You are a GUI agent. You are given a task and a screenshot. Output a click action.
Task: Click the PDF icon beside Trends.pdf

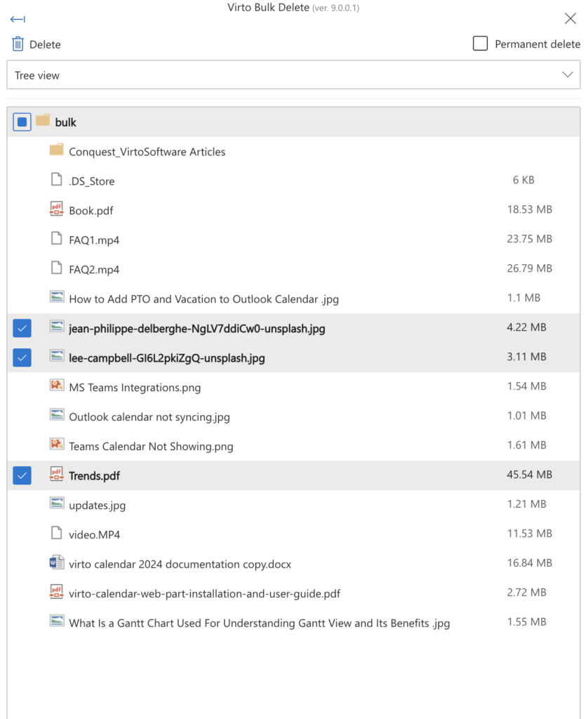(x=56, y=474)
